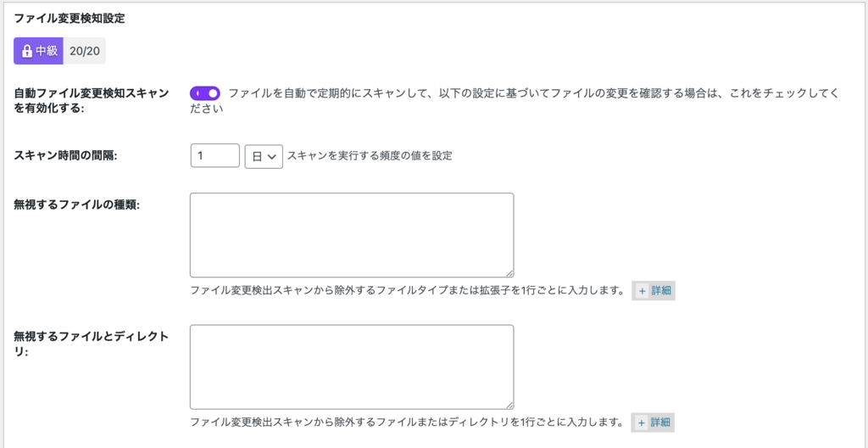Open the 日 time unit dropdown
Screen dimensions: 868x448
[264, 156]
